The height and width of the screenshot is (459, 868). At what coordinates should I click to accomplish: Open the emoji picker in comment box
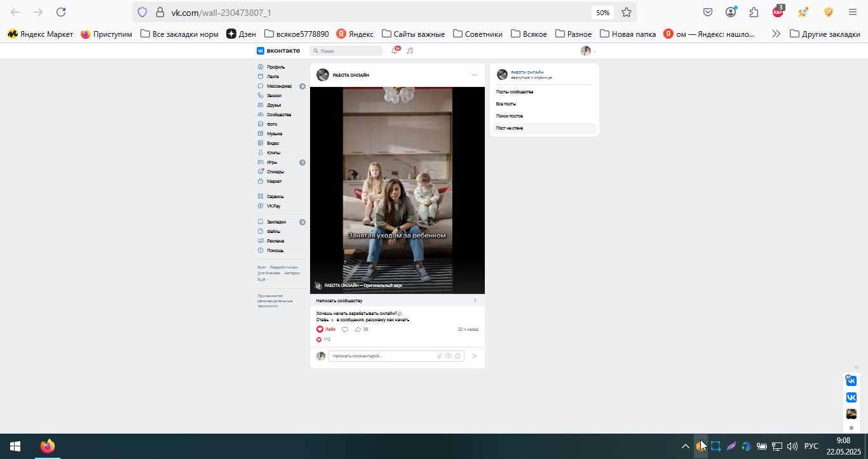coord(458,356)
